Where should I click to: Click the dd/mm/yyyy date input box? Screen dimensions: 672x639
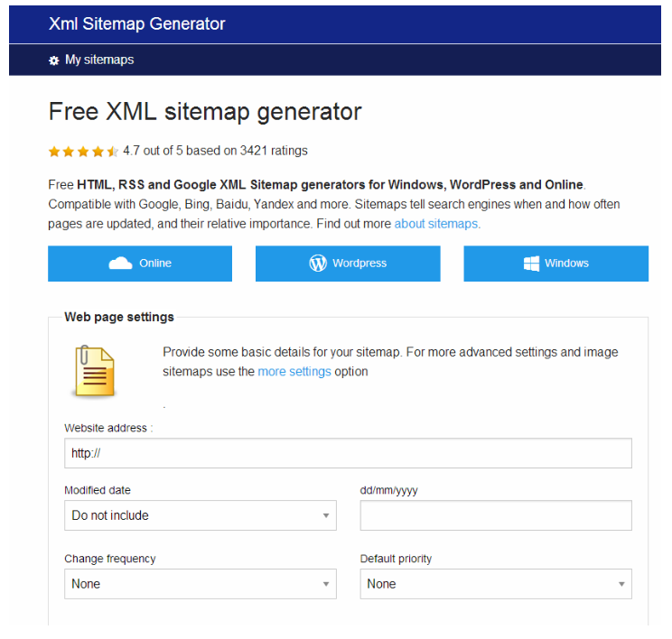[496, 515]
